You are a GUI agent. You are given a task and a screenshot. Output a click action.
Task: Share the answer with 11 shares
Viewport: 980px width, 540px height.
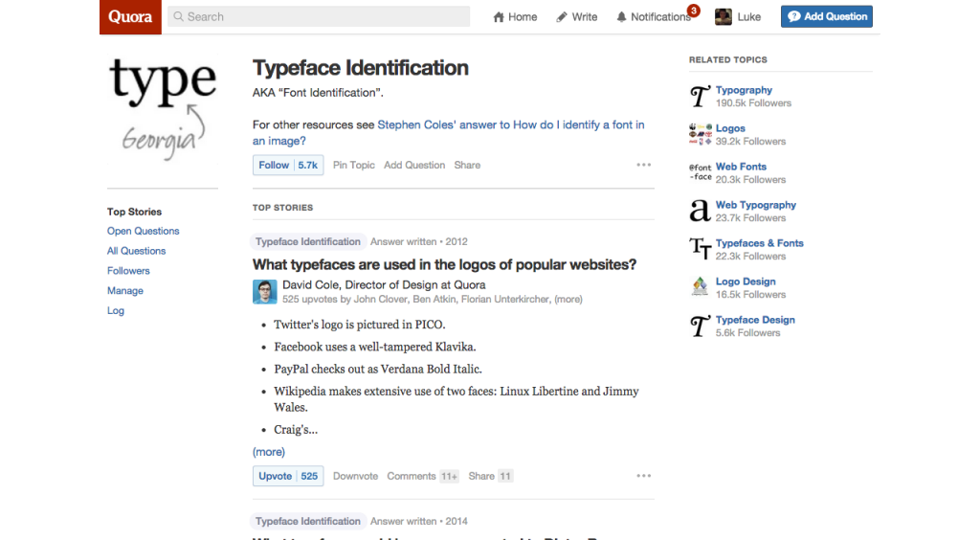click(x=491, y=476)
